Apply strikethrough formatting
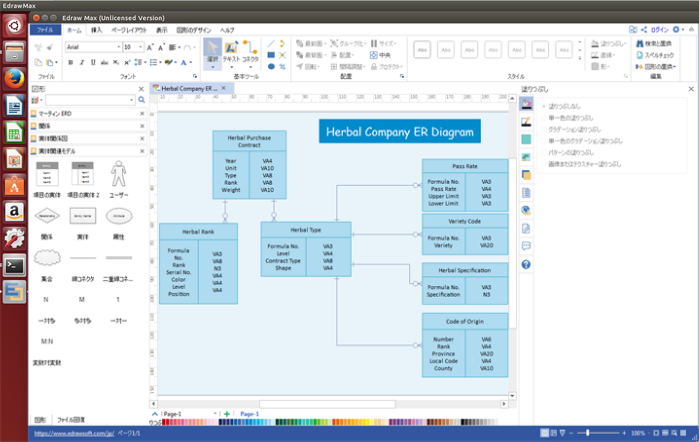This screenshot has width=699, height=442. pyautogui.click(x=104, y=62)
